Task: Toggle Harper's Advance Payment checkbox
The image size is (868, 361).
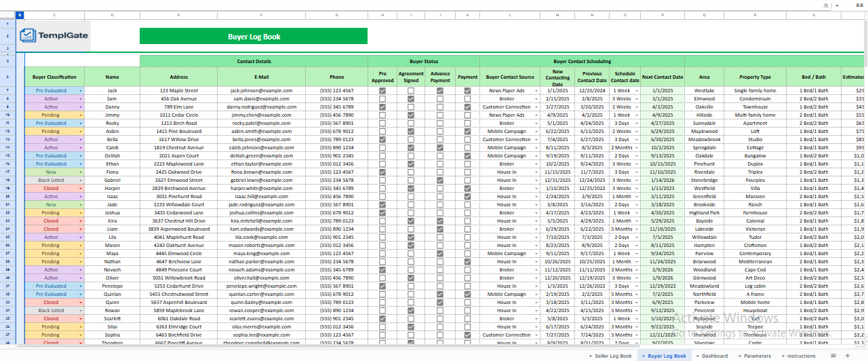Action: point(440,188)
